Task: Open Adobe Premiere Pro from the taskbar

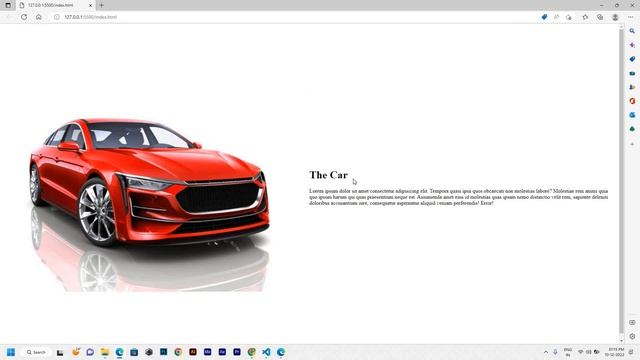Action: pyautogui.click(x=237, y=351)
